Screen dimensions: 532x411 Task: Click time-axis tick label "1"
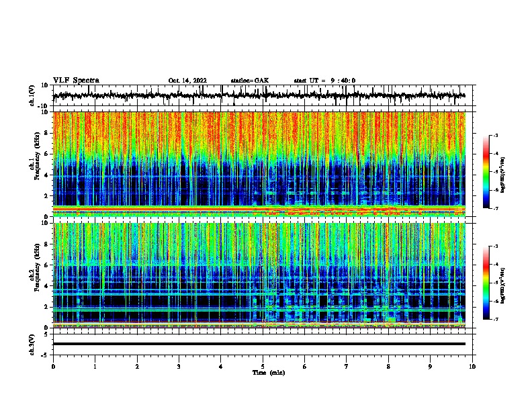click(x=95, y=367)
